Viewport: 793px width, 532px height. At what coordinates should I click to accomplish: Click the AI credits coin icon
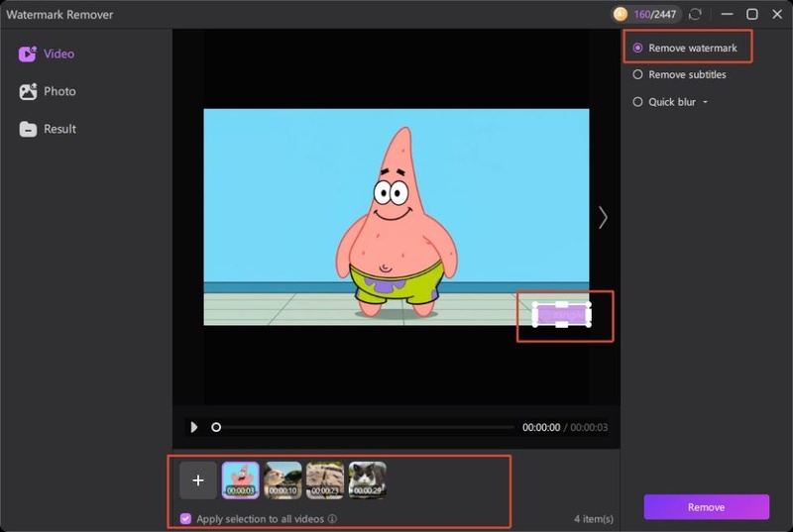(621, 14)
